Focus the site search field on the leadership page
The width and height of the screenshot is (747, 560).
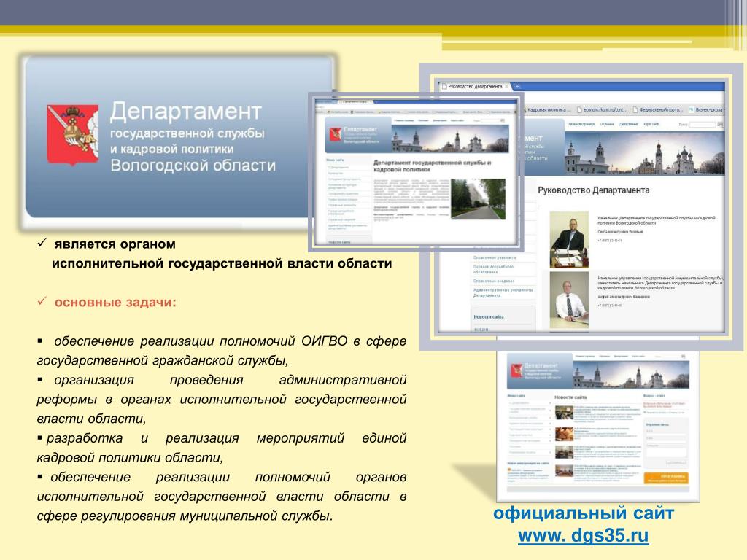point(703,125)
